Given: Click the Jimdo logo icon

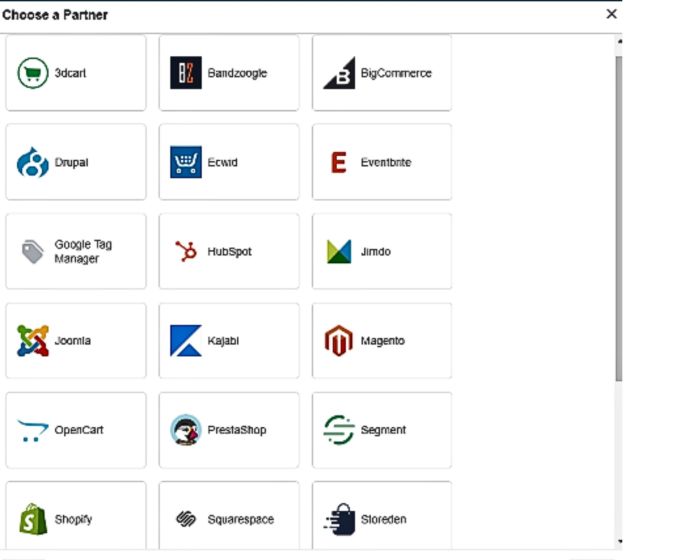Looking at the screenshot, I should (339, 252).
